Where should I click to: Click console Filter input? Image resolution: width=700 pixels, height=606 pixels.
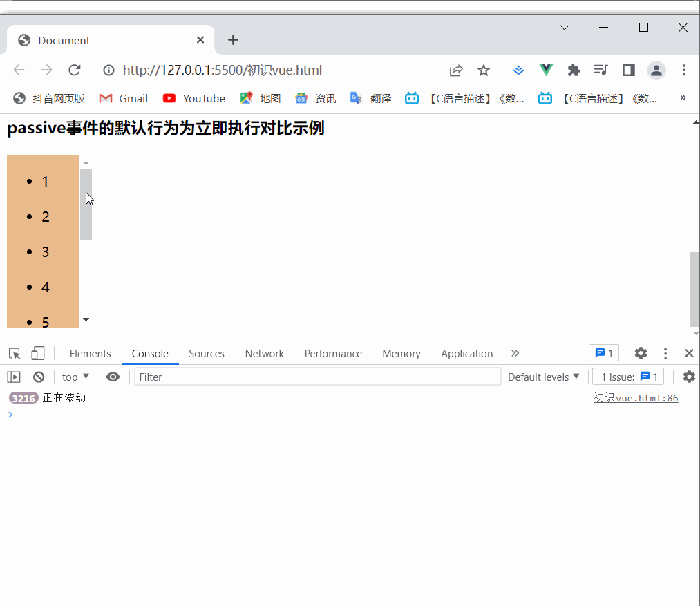[x=317, y=377]
